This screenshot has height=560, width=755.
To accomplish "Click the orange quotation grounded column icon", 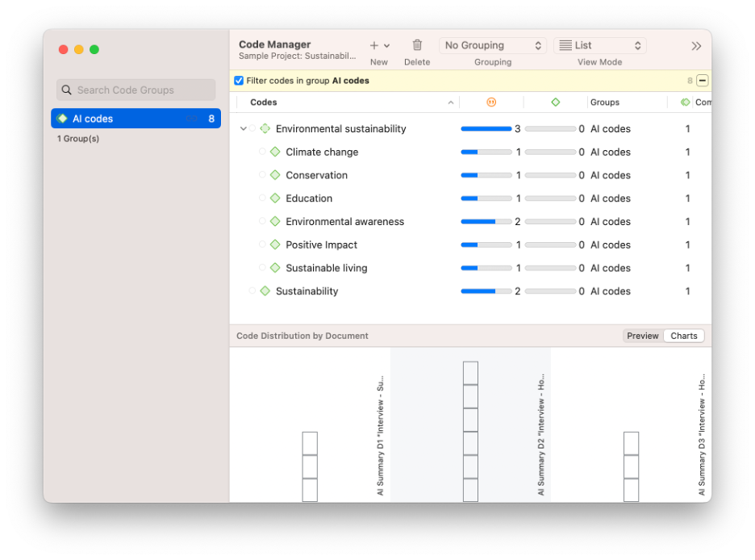I will [x=491, y=102].
